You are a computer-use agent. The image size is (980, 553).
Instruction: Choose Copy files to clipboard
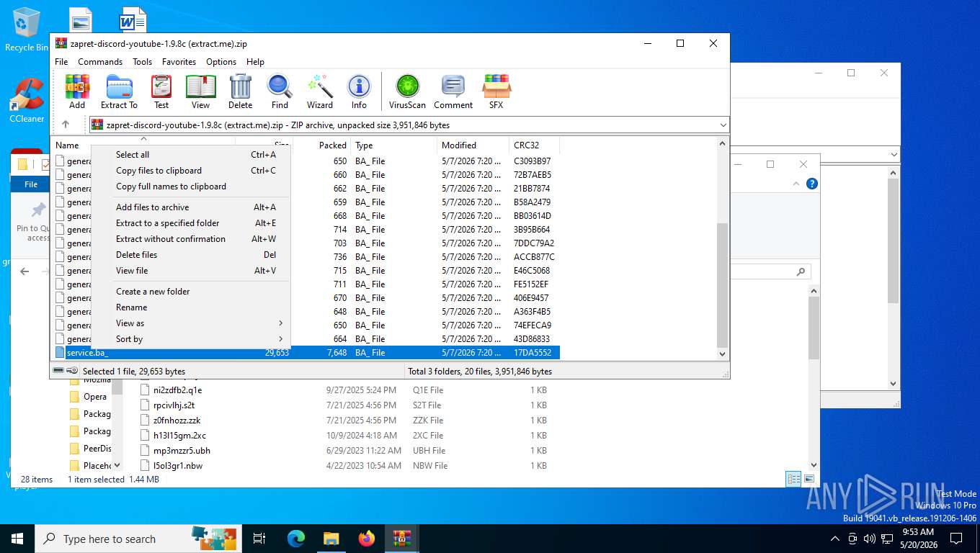[x=190, y=171]
